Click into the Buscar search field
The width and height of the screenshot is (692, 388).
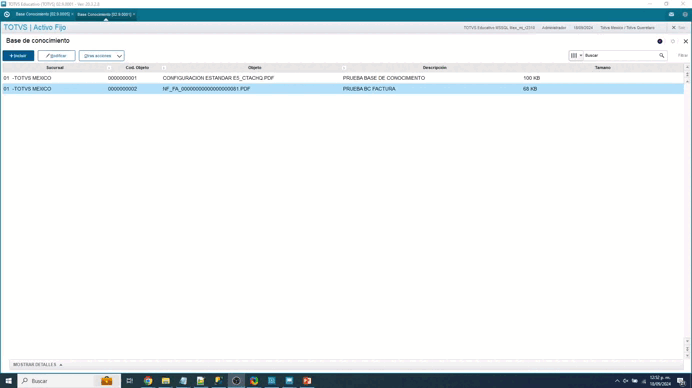[x=620, y=56]
